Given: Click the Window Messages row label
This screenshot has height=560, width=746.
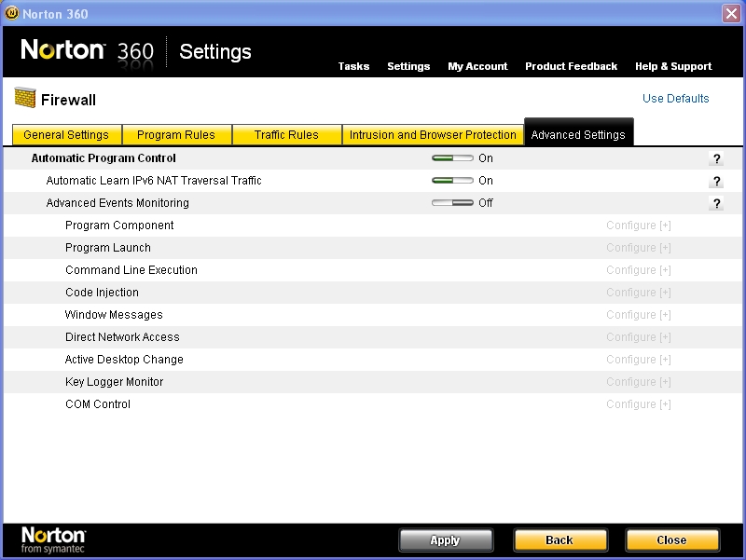Looking at the screenshot, I should point(114,315).
